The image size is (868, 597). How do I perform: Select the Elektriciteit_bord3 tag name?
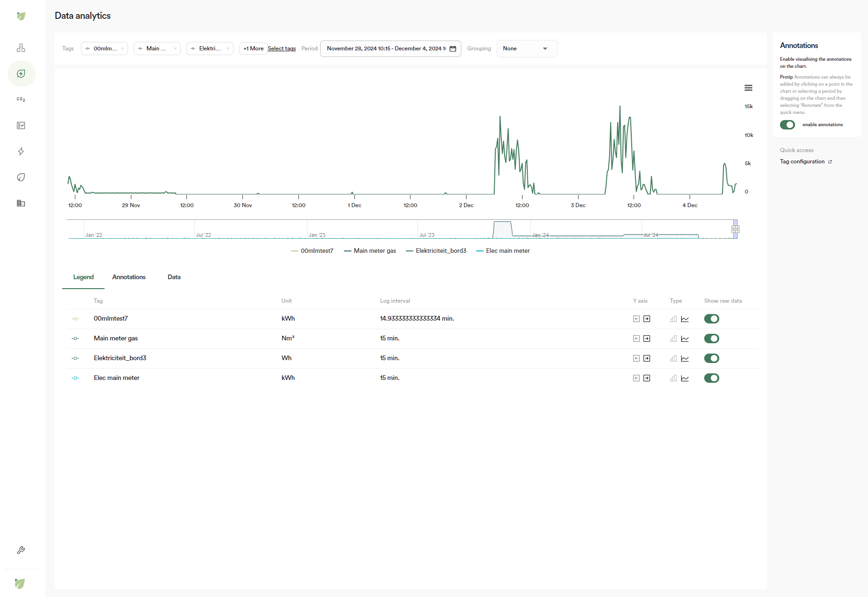[120, 358]
